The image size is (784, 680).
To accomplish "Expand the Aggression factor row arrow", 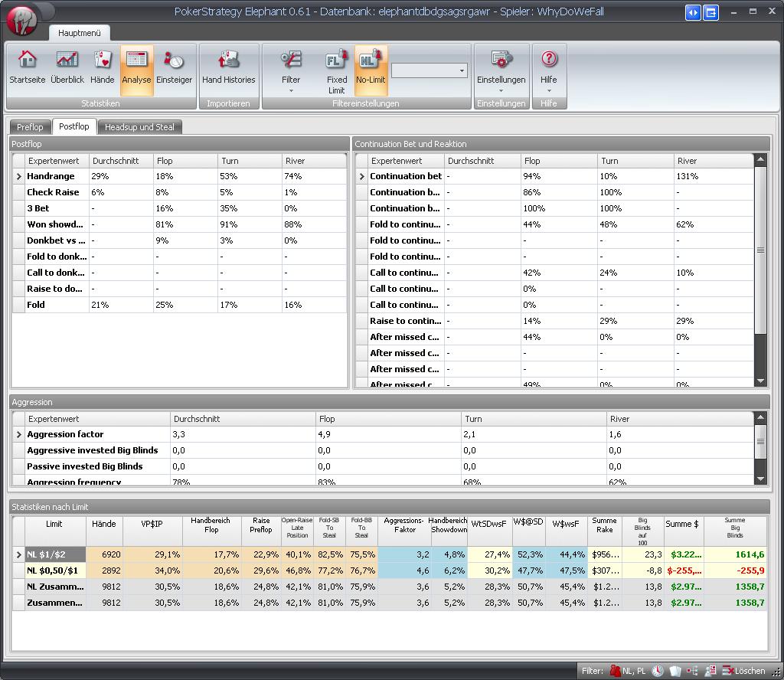I will click(18, 434).
